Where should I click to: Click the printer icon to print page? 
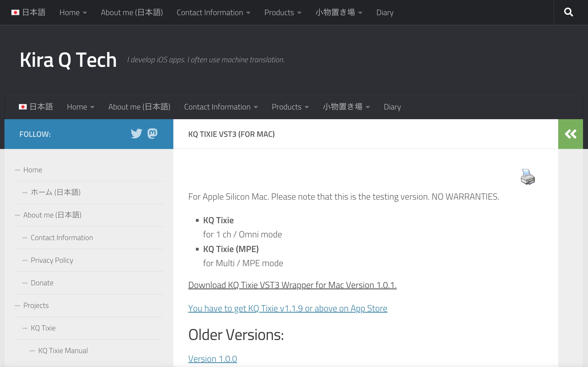[x=528, y=177]
